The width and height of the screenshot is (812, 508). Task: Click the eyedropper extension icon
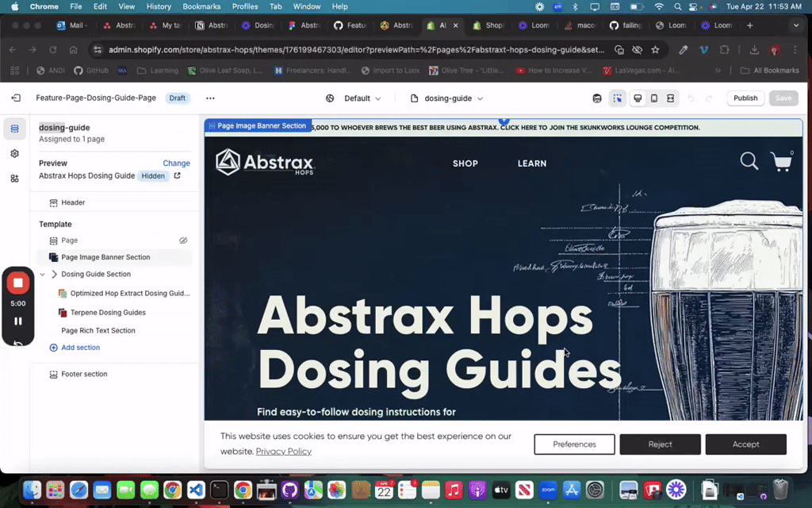click(x=683, y=50)
